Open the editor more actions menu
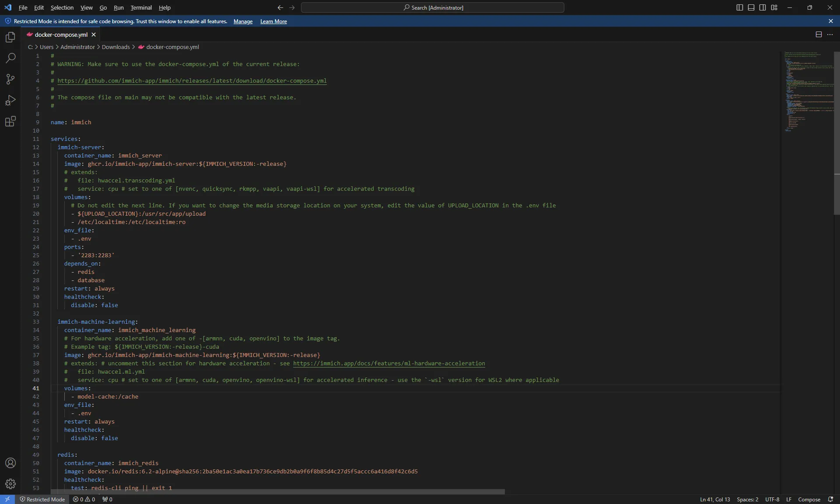Viewport: 840px width, 504px height. point(830,35)
